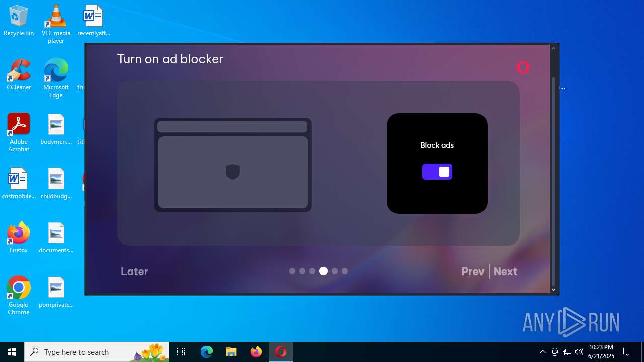Click the vertical scrollbar thumb
Screen dimensions: 644x362
554,181
